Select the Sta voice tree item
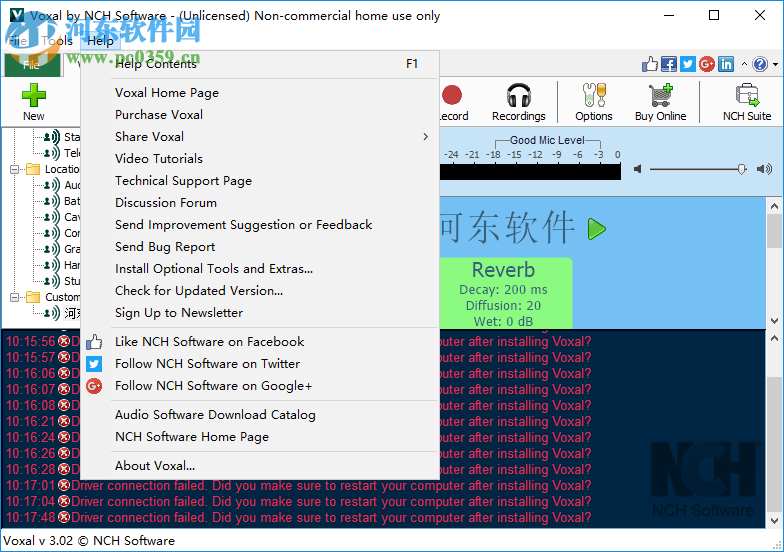Image resolution: width=784 pixels, height=552 pixels. (72, 137)
